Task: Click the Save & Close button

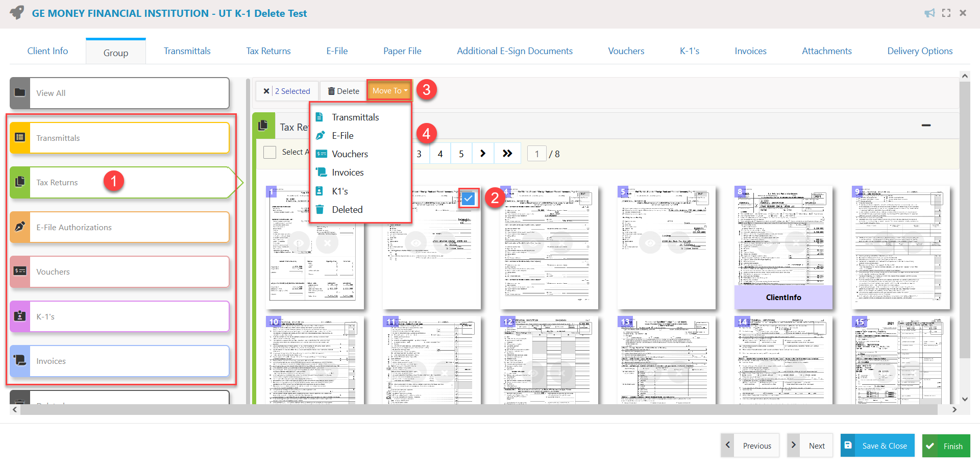Action: point(877,445)
